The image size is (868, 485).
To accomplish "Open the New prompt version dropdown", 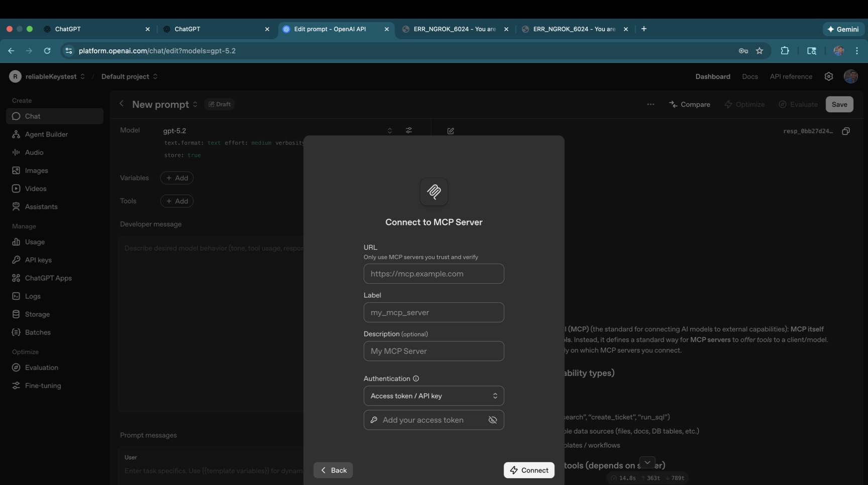I will pos(195,105).
